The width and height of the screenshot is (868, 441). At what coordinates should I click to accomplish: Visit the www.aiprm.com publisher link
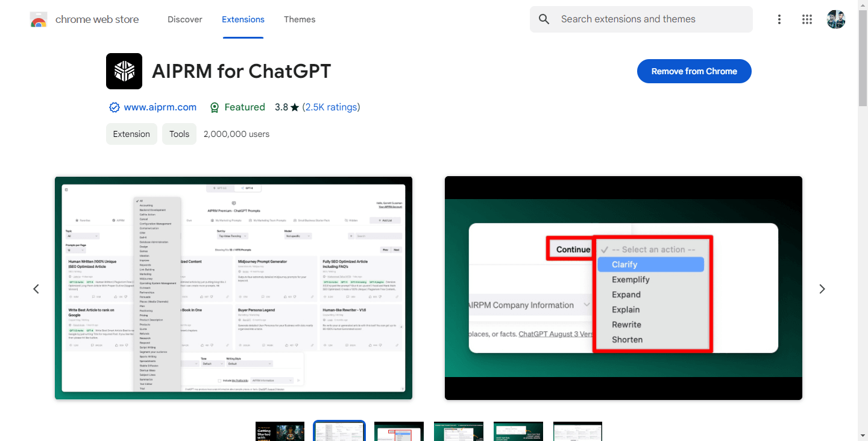(160, 107)
